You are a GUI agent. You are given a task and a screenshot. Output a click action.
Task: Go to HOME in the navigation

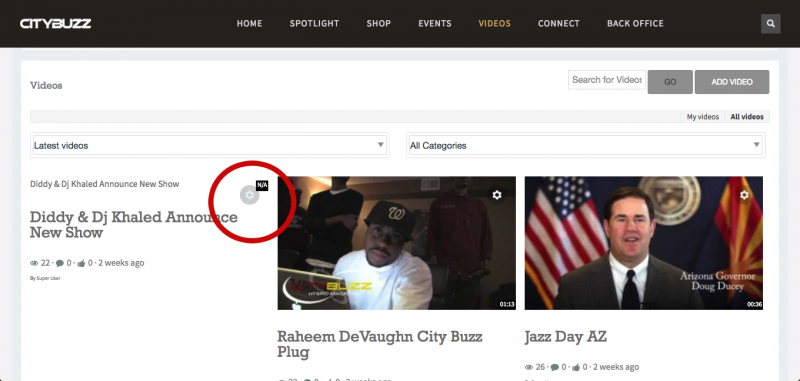249,23
